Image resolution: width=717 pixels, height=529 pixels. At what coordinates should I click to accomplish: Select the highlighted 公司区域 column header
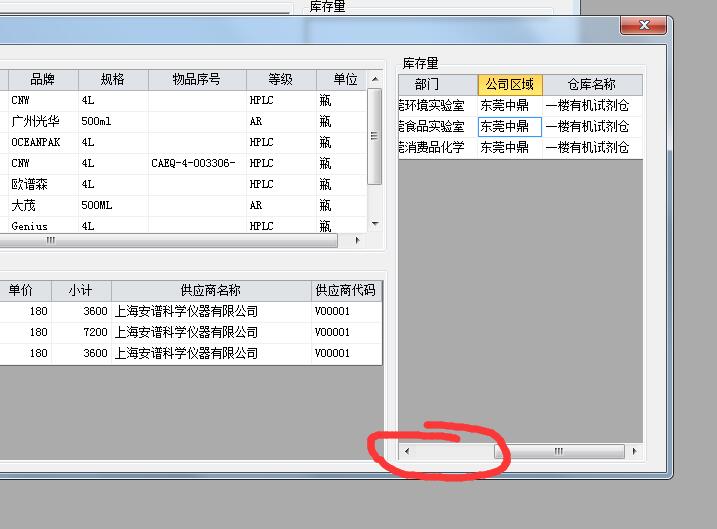[x=509, y=85]
